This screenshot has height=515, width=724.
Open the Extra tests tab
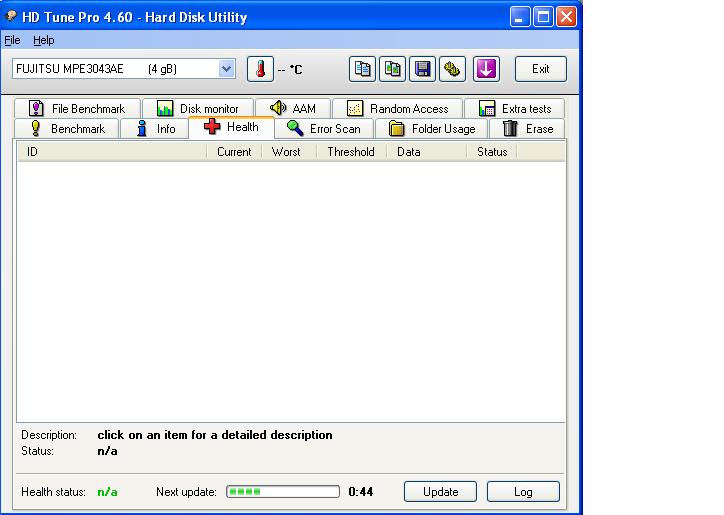514,109
